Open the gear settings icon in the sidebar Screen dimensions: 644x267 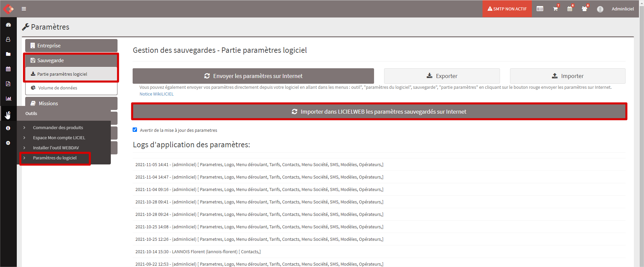click(x=8, y=143)
